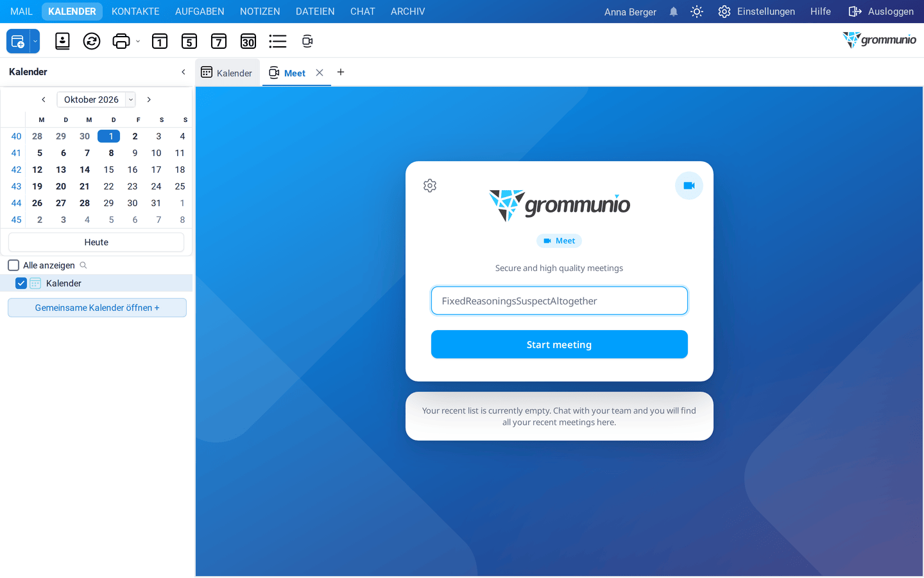The height and width of the screenshot is (578, 924).
Task: Check the Alle anzeigen checkbox
Action: (13, 265)
